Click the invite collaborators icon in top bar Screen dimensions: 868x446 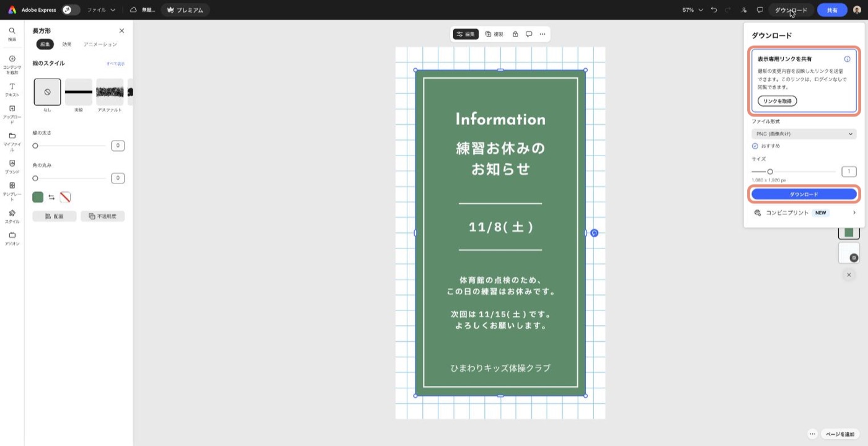pos(744,10)
